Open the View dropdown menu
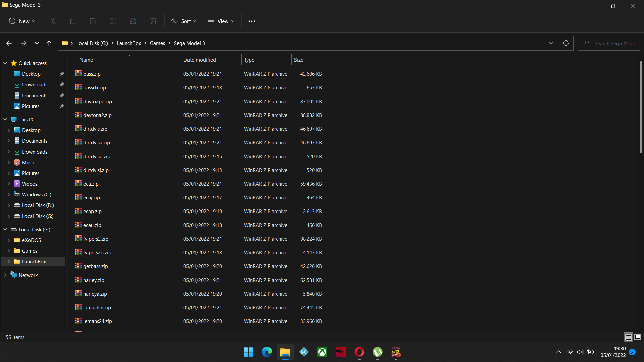Image resolution: width=644 pixels, height=362 pixels. tap(221, 21)
